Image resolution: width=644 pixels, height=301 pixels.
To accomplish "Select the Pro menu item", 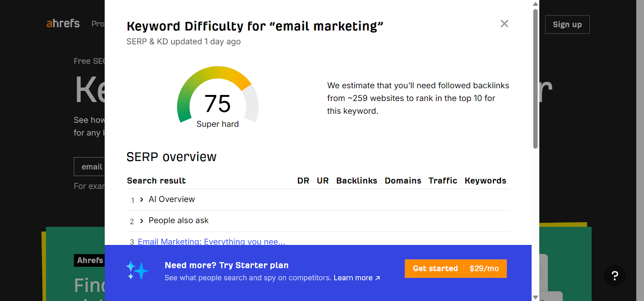I will click(98, 23).
